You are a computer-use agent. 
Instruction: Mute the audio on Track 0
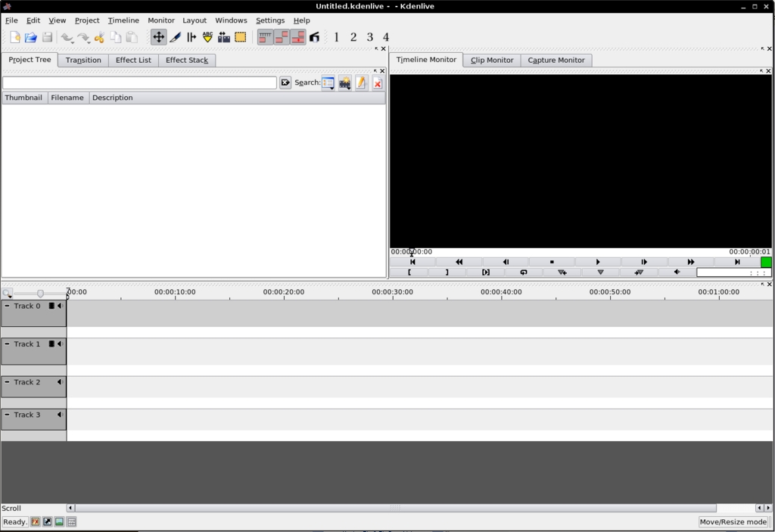click(x=60, y=306)
